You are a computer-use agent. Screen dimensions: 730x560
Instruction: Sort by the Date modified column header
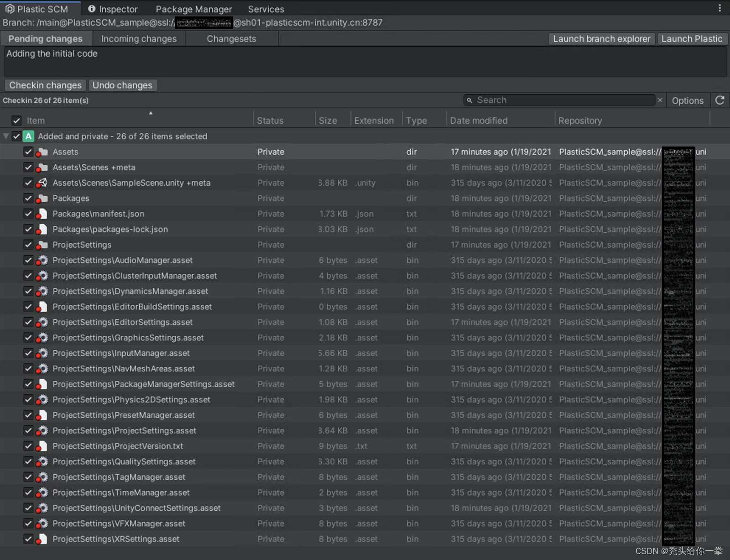tap(479, 120)
